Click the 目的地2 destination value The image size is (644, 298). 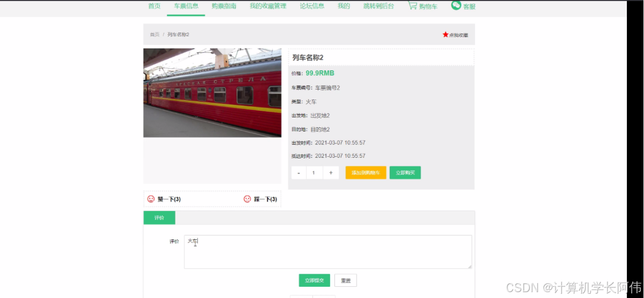point(320,130)
